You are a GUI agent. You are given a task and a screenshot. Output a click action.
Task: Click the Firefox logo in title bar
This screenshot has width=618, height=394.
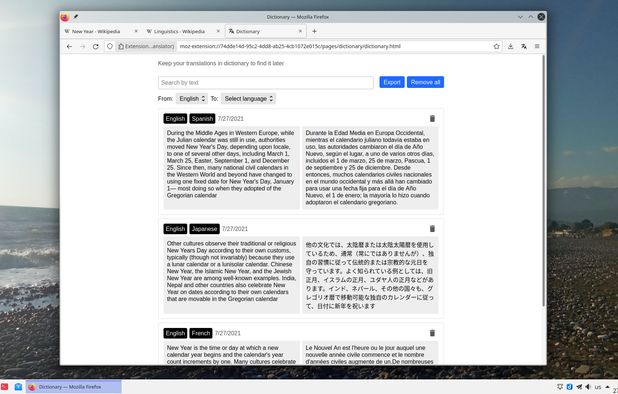coord(65,17)
